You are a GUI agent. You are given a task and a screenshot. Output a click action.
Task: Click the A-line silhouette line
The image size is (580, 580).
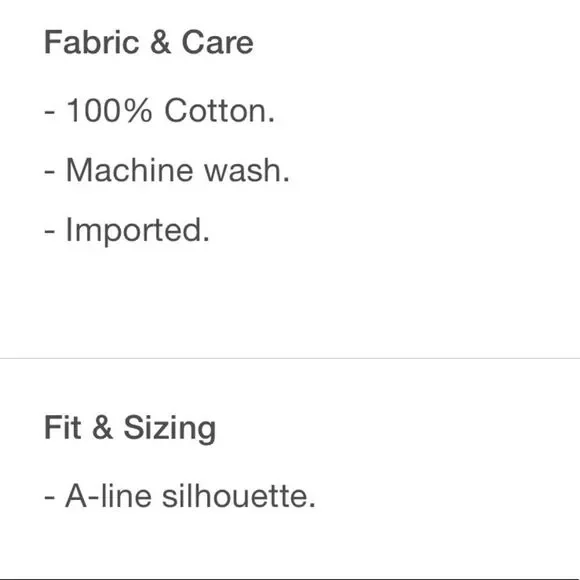[x=180, y=496]
